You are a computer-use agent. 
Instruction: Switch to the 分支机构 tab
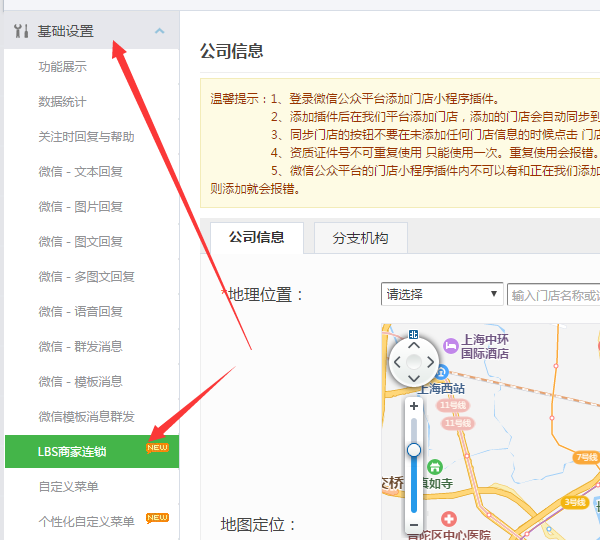click(x=360, y=238)
